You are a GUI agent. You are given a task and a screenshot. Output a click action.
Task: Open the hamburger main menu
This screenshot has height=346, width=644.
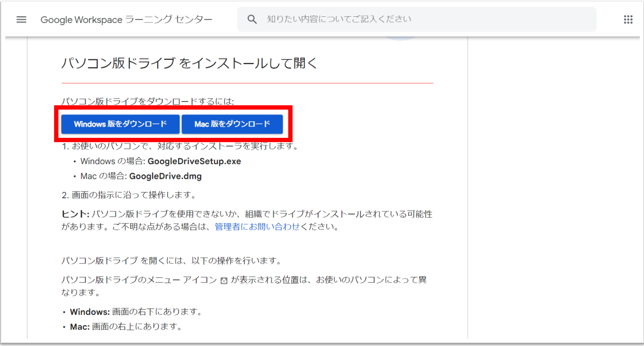[x=21, y=20]
